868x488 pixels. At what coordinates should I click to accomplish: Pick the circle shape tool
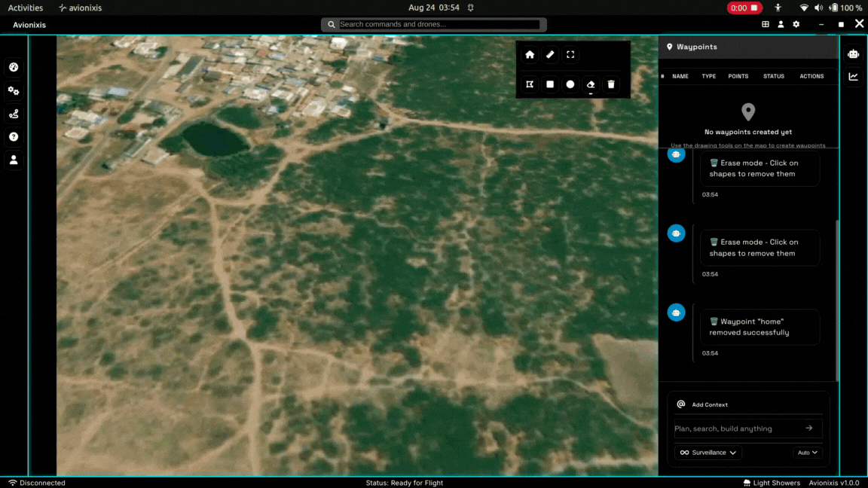(x=570, y=84)
